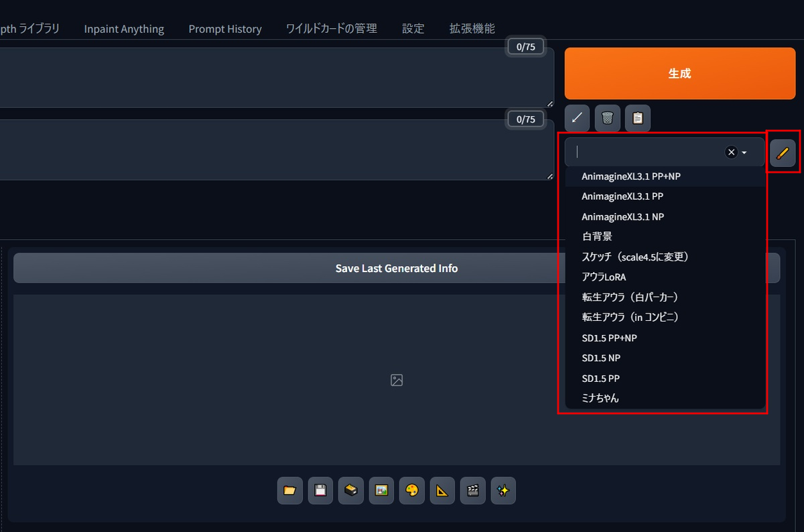The width and height of the screenshot is (804, 532).
Task: Collapse the styles dropdown arrow
Action: coord(744,153)
